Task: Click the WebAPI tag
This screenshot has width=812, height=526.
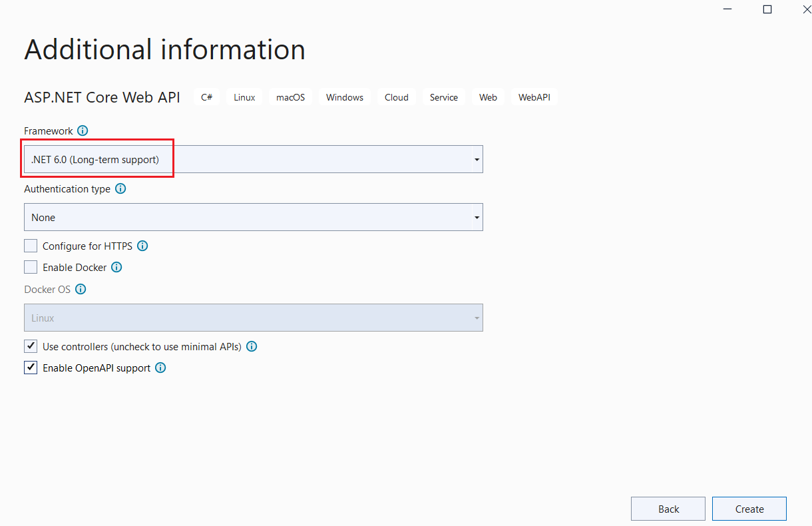Action: point(534,97)
